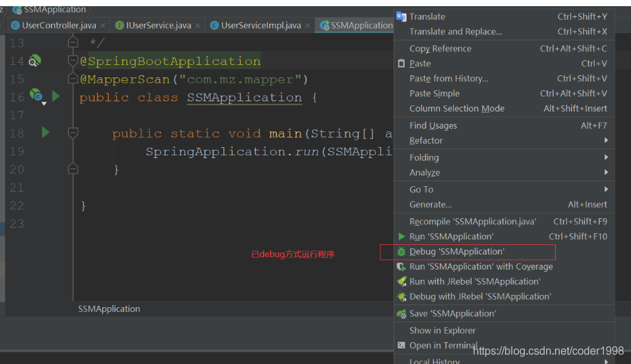Toggle fold marker on line 15

(x=73, y=78)
